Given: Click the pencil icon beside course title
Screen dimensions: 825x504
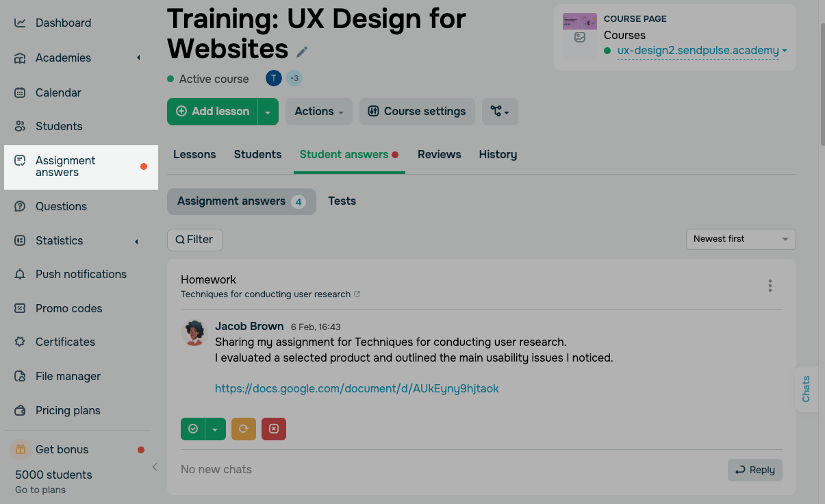Looking at the screenshot, I should (302, 52).
